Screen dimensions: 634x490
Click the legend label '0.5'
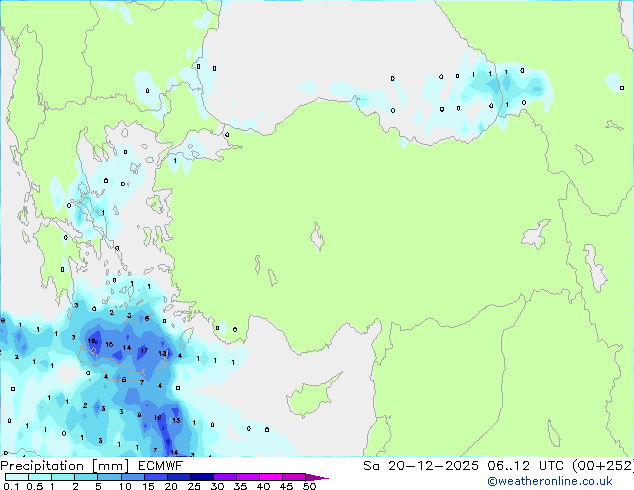coord(35,486)
